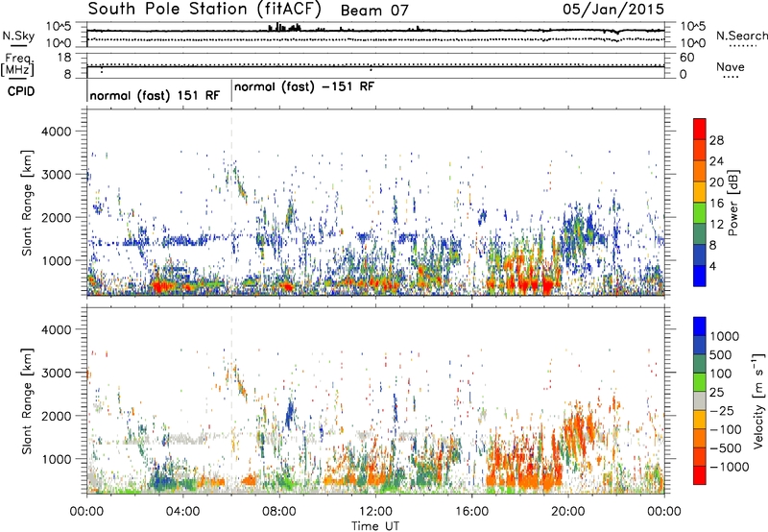Click the red segment of Power colorbar
Image resolution: width=768 pixels, height=532 pixels.
pyautogui.click(x=700, y=129)
